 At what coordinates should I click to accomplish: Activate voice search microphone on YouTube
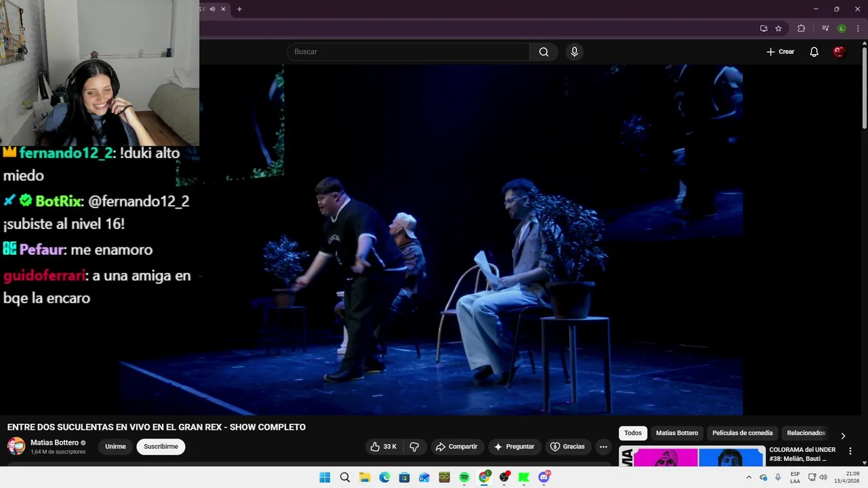click(574, 52)
